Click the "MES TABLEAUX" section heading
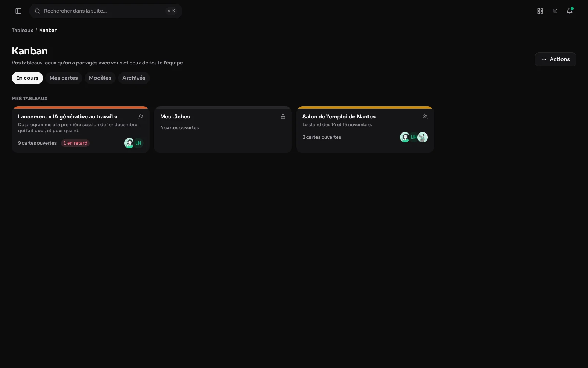Screen dimensions: 588x368 tap(30, 98)
